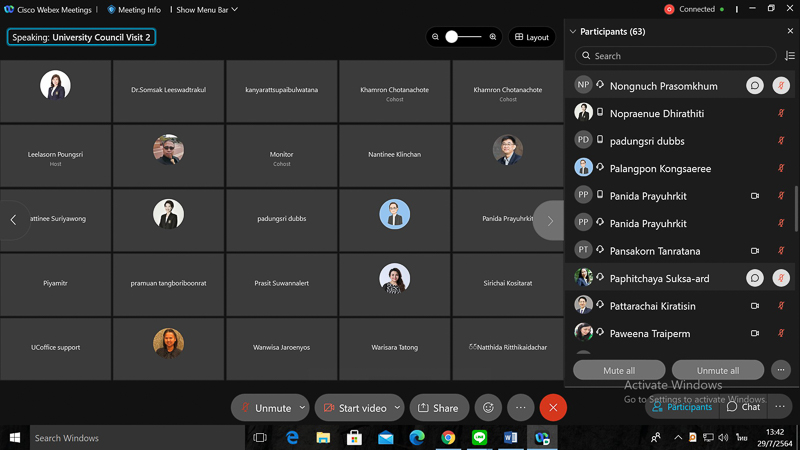Toggle mute for Paphitchaya Suksa-ard
Viewport: 800px width, 450px height.
click(x=781, y=278)
